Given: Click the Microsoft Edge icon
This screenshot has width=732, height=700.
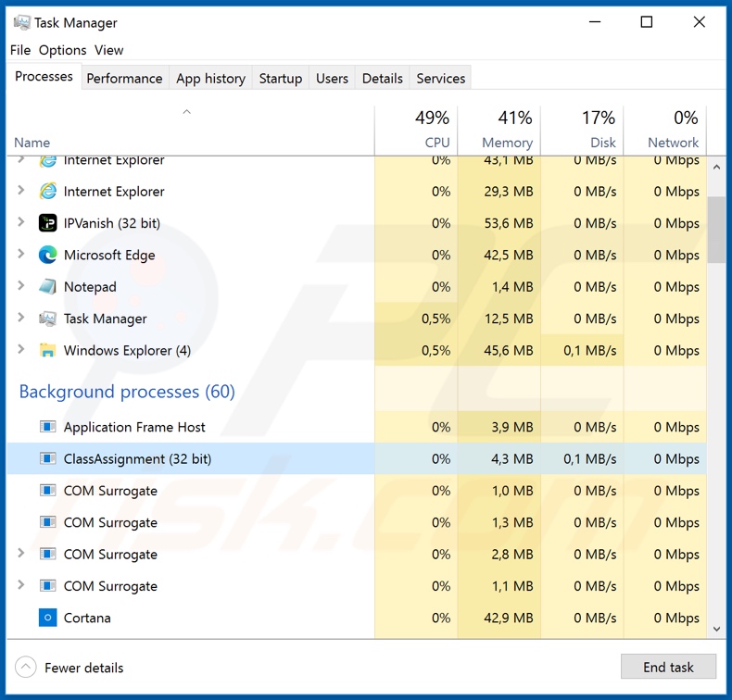Looking at the screenshot, I should coord(47,255).
